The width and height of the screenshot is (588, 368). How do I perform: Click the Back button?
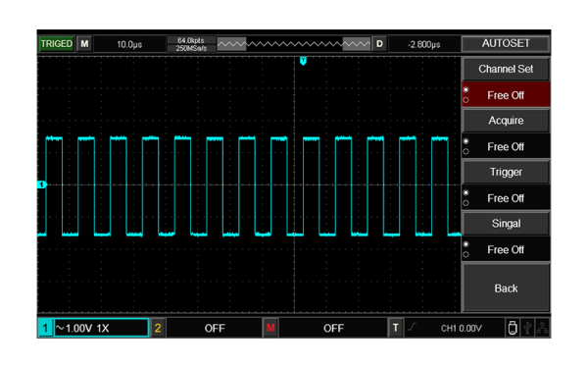point(506,288)
